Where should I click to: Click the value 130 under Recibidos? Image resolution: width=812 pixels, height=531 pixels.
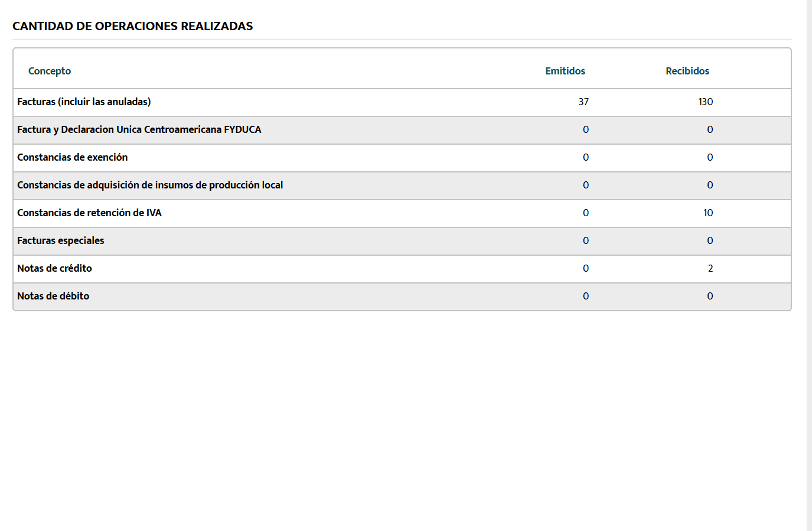pyautogui.click(x=706, y=102)
